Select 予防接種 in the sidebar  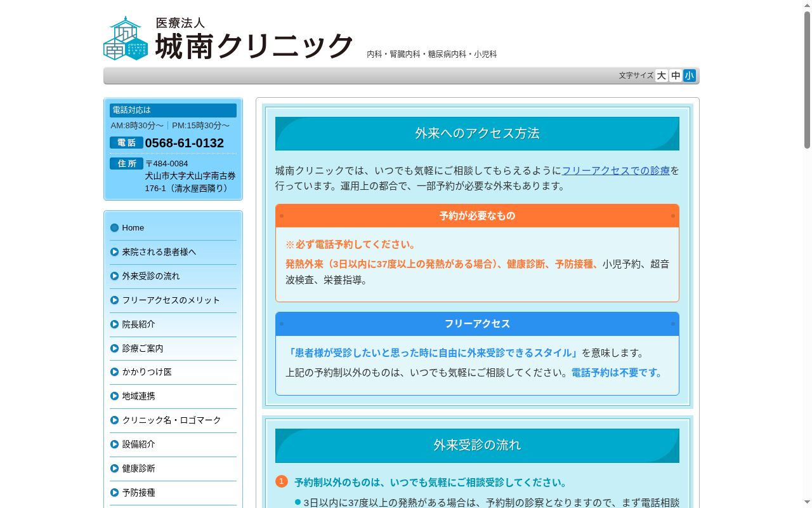tap(173, 493)
